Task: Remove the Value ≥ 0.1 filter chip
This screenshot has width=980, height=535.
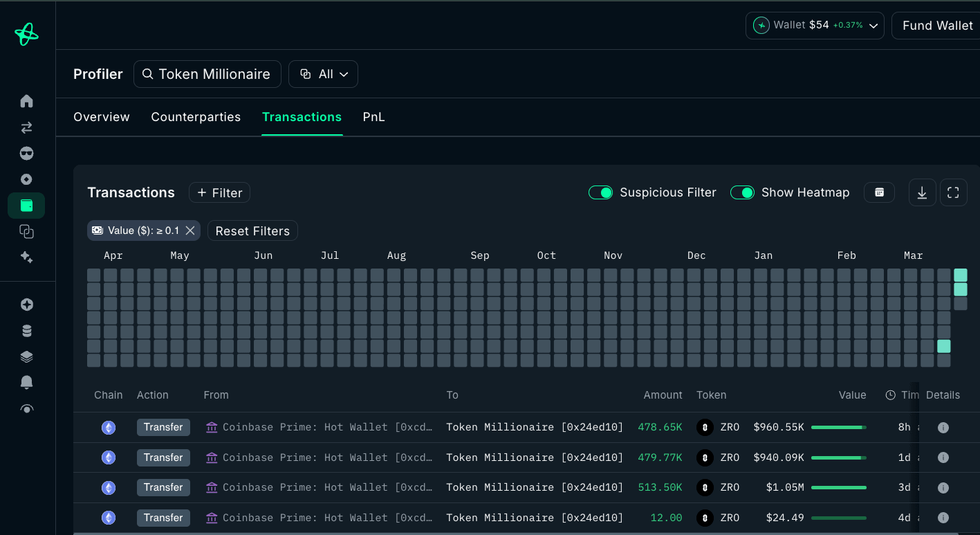Action: (x=191, y=230)
